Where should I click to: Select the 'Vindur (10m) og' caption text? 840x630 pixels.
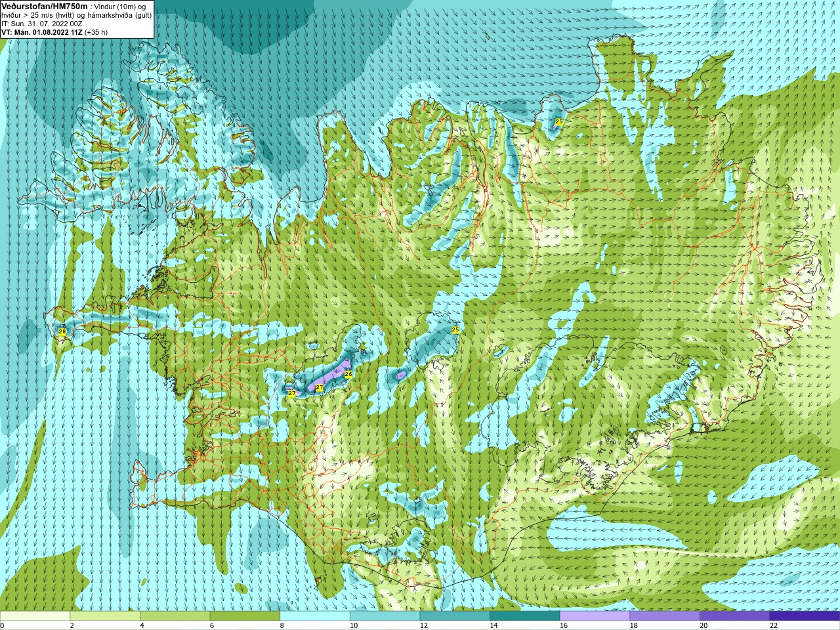coord(120,7)
